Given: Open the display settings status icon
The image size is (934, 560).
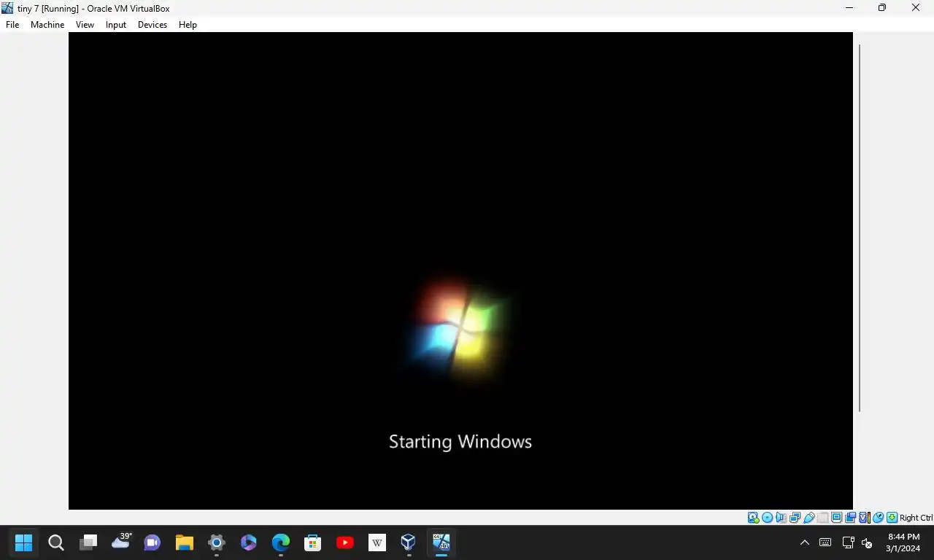Looking at the screenshot, I should pos(836,518).
